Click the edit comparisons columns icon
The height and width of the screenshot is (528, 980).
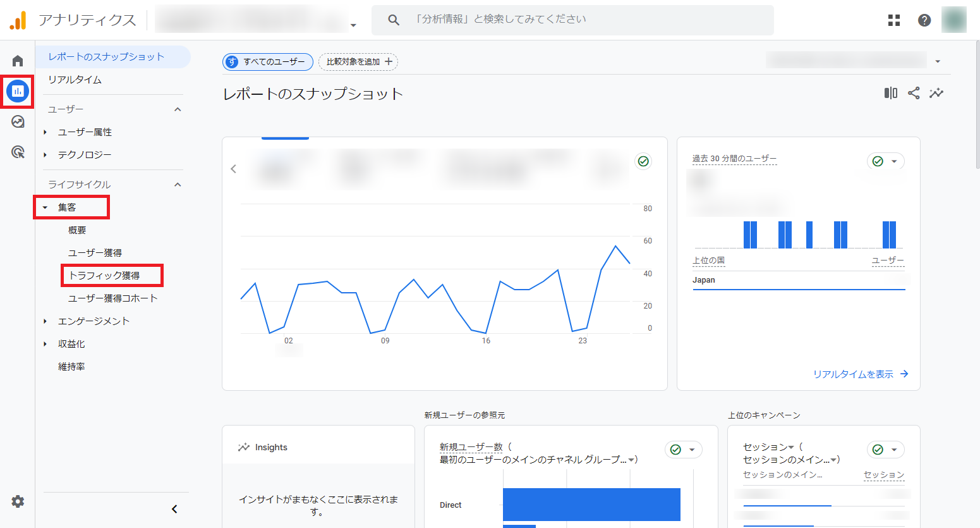tap(890, 94)
